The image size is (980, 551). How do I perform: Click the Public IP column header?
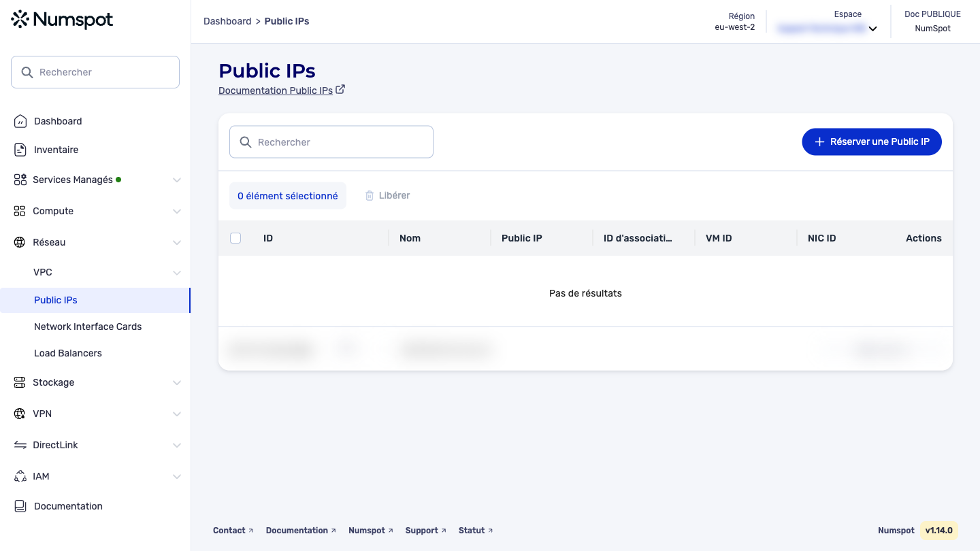pyautogui.click(x=522, y=238)
